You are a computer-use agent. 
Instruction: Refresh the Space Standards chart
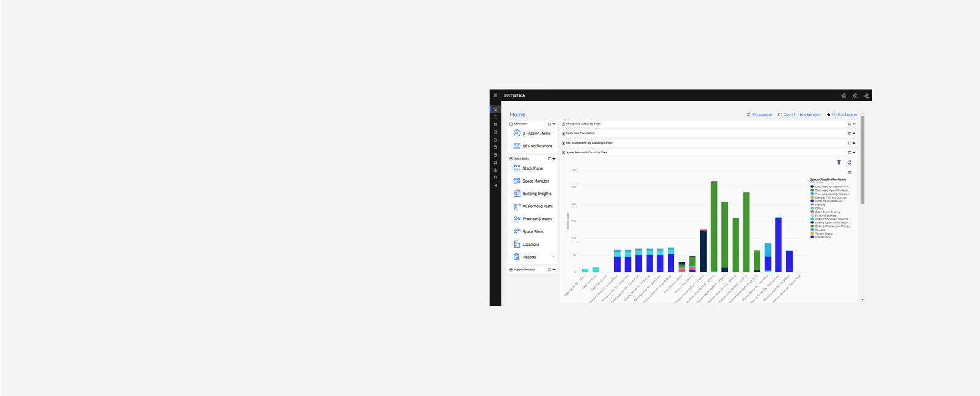pyautogui.click(x=849, y=163)
